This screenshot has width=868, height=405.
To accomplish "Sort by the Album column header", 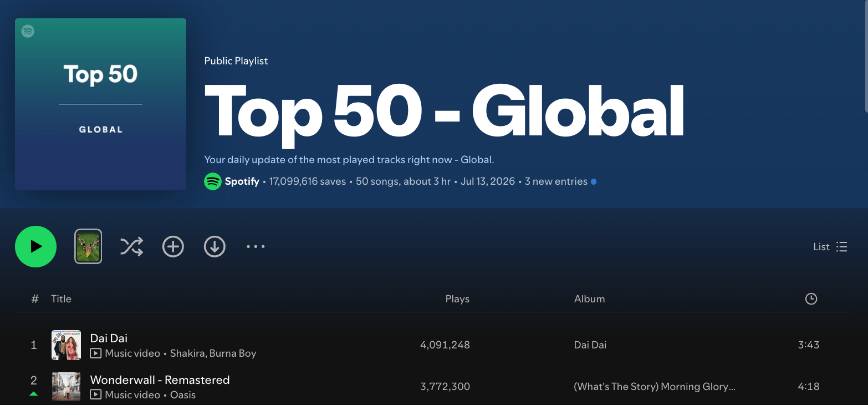I will click(x=589, y=299).
